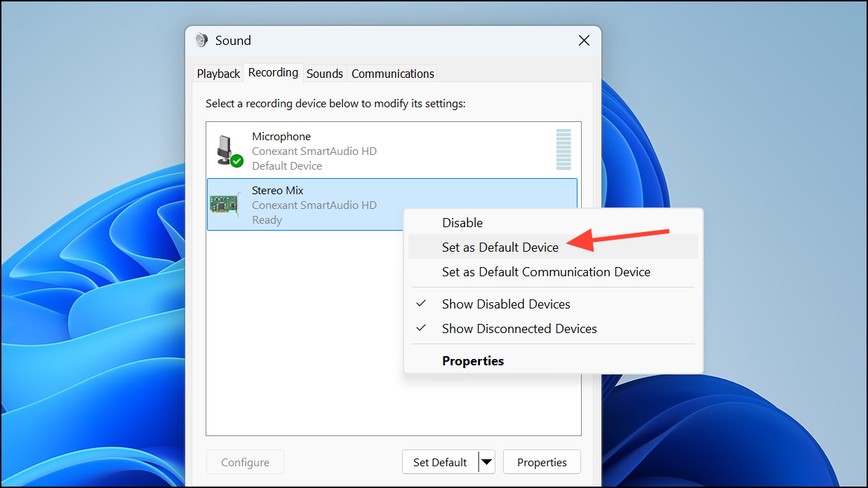868x488 pixels.
Task: Open Properties from the context menu
Action: coord(472,360)
